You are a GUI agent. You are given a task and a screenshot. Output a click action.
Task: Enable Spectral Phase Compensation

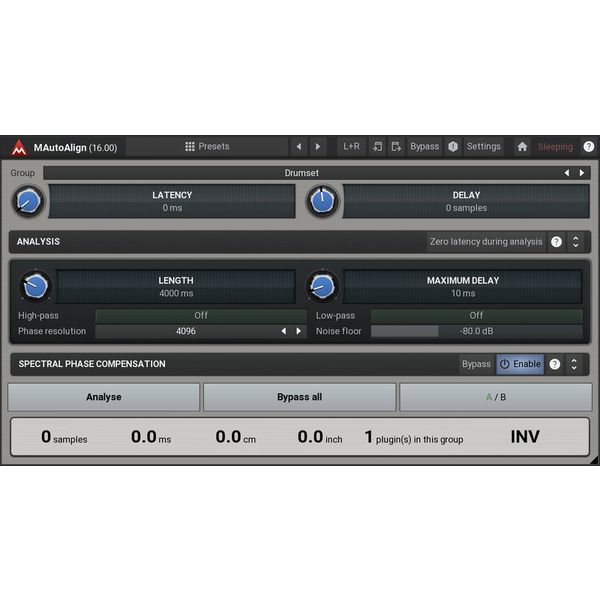click(520, 364)
